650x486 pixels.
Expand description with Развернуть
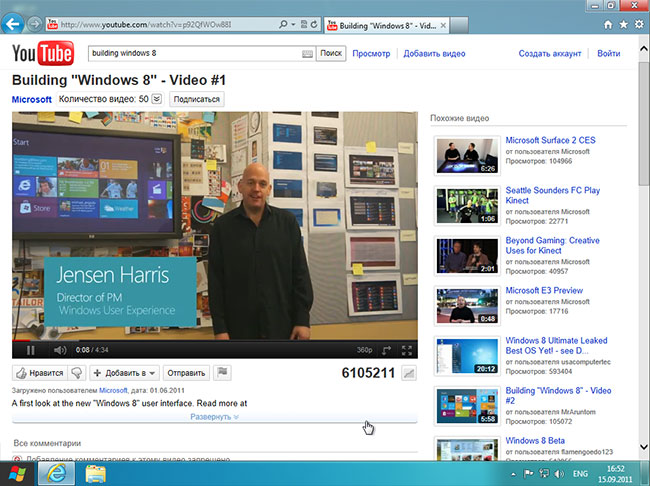pos(214,417)
